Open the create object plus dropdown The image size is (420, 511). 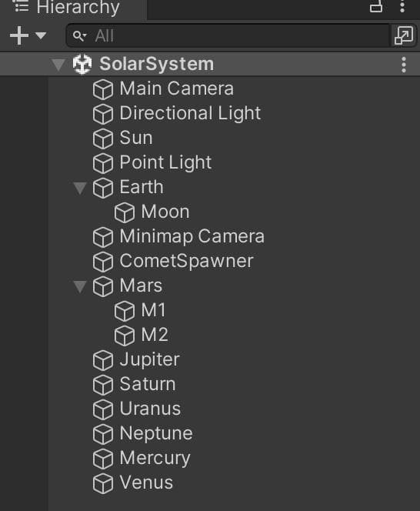coord(28,35)
